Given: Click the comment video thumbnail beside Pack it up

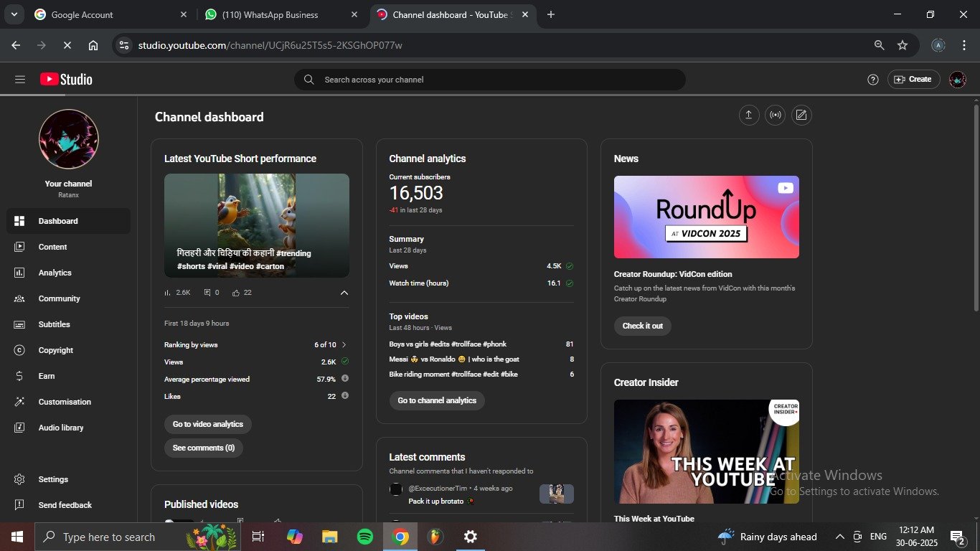Looking at the screenshot, I should tap(557, 494).
